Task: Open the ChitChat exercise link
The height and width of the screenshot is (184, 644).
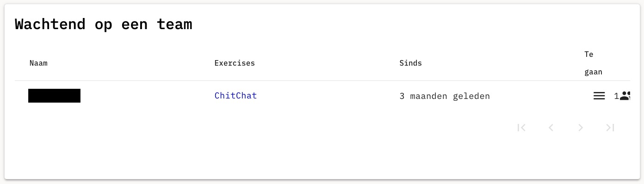Action: (235, 96)
